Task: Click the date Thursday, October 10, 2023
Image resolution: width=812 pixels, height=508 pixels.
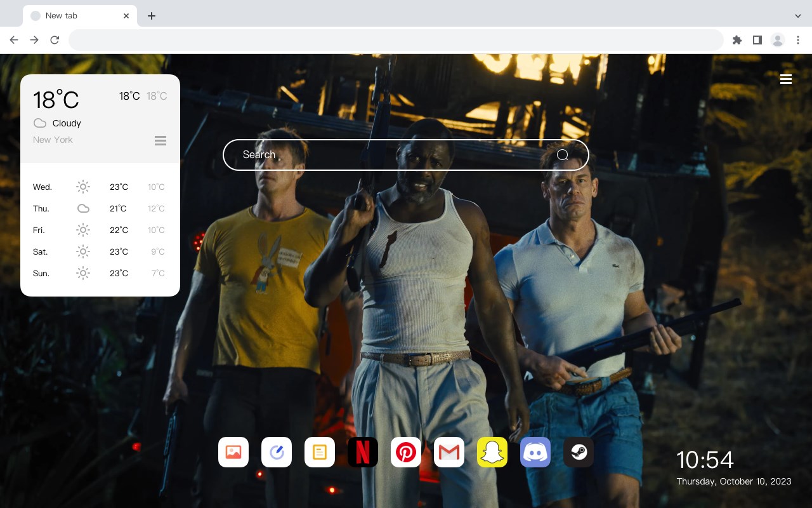Action: [734, 481]
